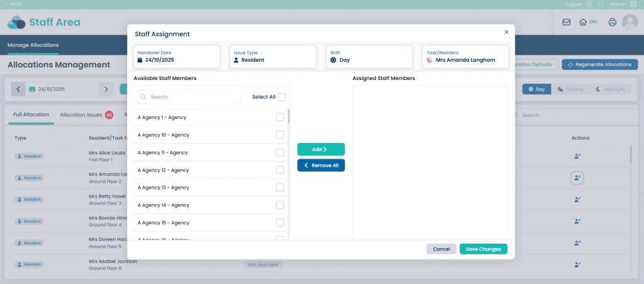Click the admin user avatar

(630, 22)
